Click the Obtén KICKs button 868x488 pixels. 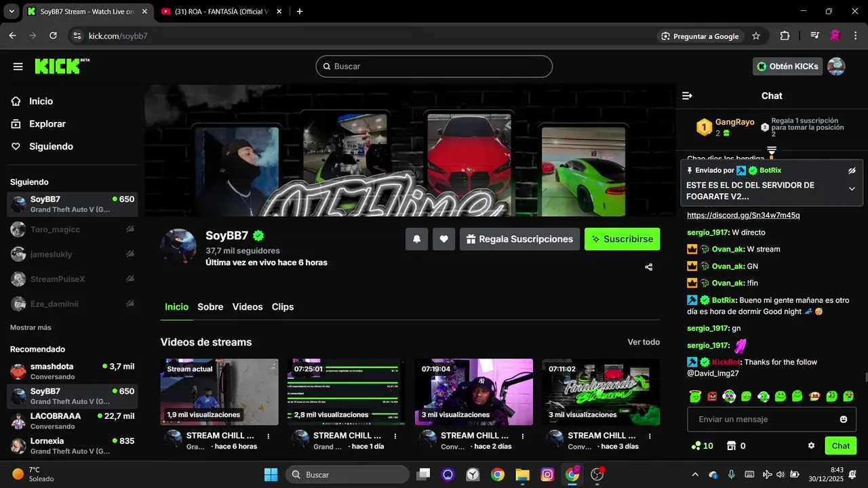pos(787,66)
